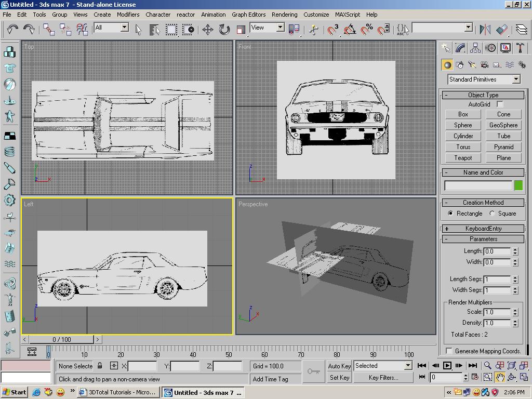This screenshot has width=532, height=399.
Task: Click the Mirror tool icon
Action: pyautogui.click(x=485, y=29)
